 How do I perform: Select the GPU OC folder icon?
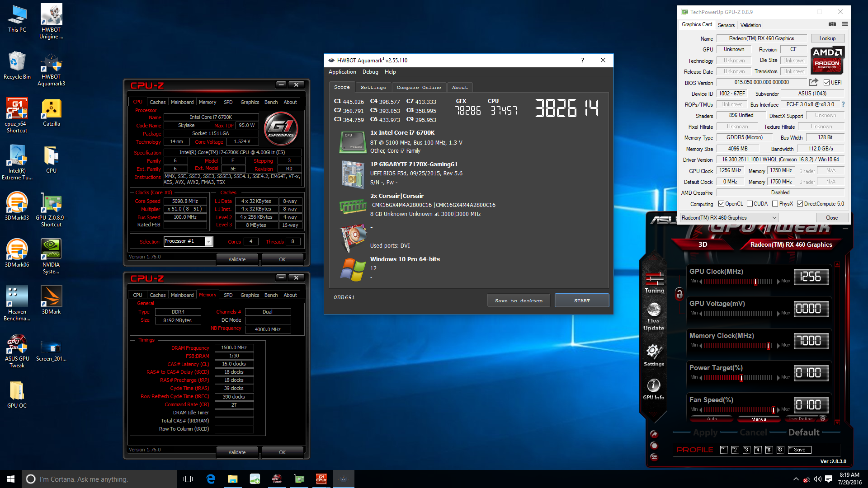(x=17, y=394)
